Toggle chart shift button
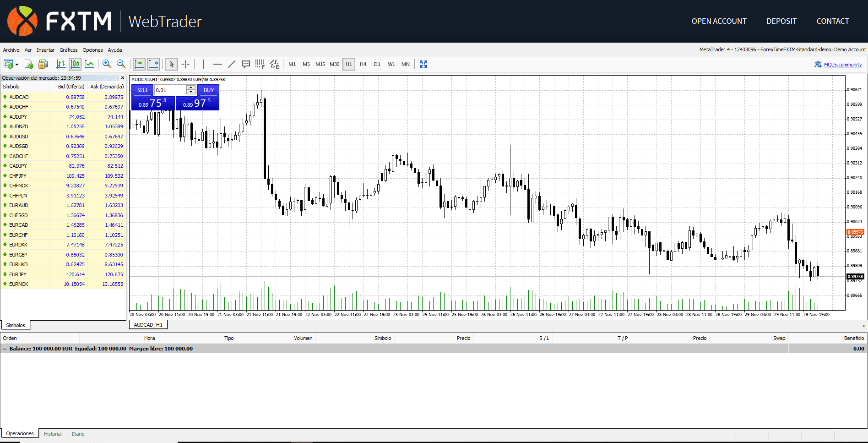 point(153,64)
